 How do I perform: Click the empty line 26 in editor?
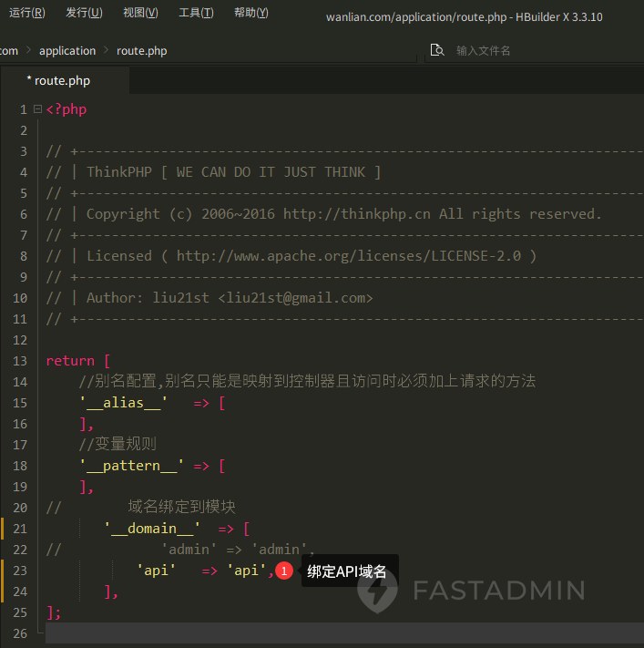(x=344, y=633)
